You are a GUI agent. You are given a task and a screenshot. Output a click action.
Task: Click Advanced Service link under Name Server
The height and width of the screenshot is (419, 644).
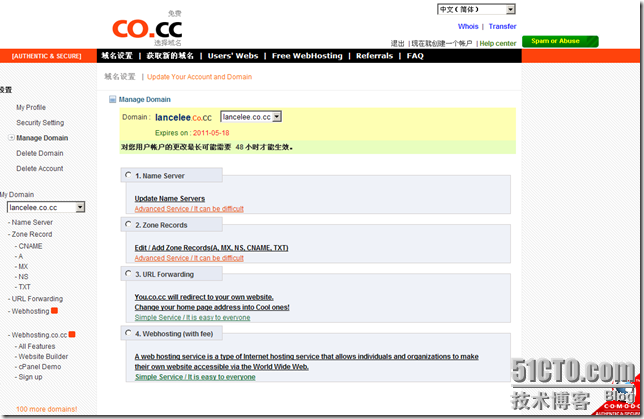click(189, 209)
